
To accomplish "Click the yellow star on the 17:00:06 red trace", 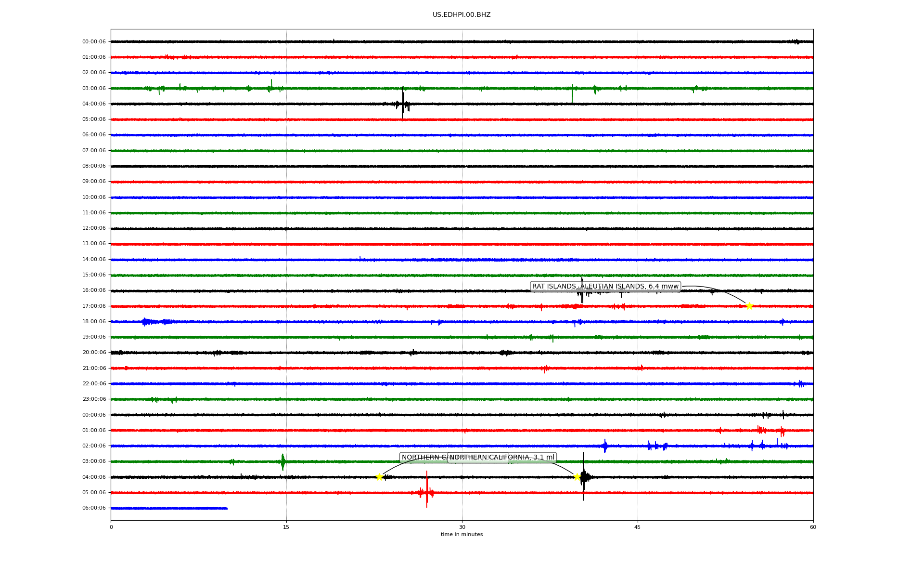I will tap(749, 306).
